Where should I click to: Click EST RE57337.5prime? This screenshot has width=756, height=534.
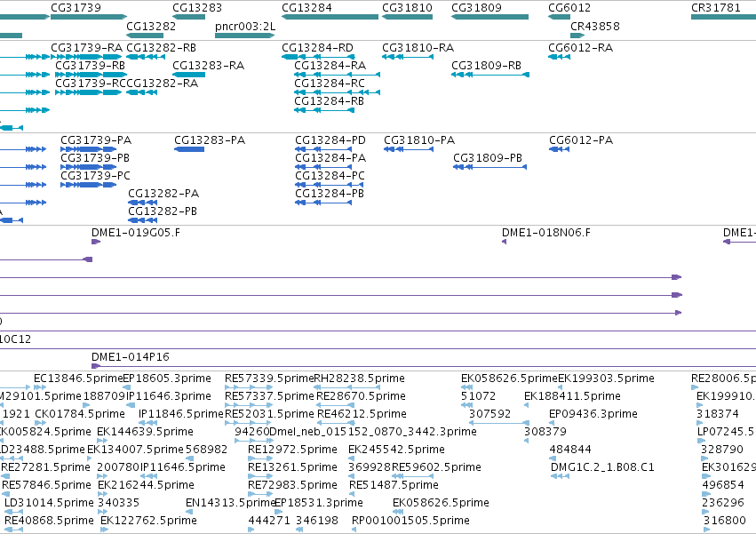(x=269, y=396)
